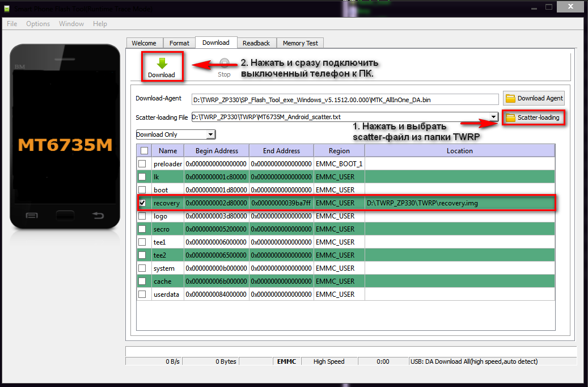Switch to the Format tab
Screen dimensions: 588x387
pyautogui.click(x=179, y=43)
